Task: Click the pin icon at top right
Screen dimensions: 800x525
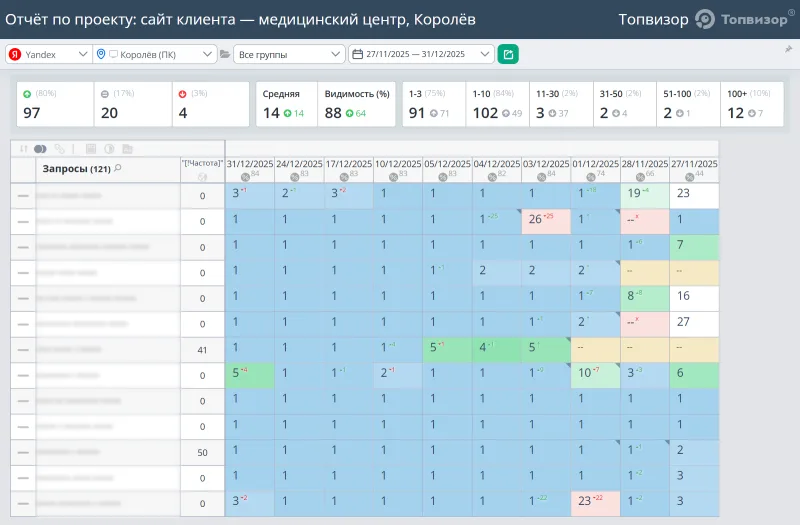Action: coord(788,49)
